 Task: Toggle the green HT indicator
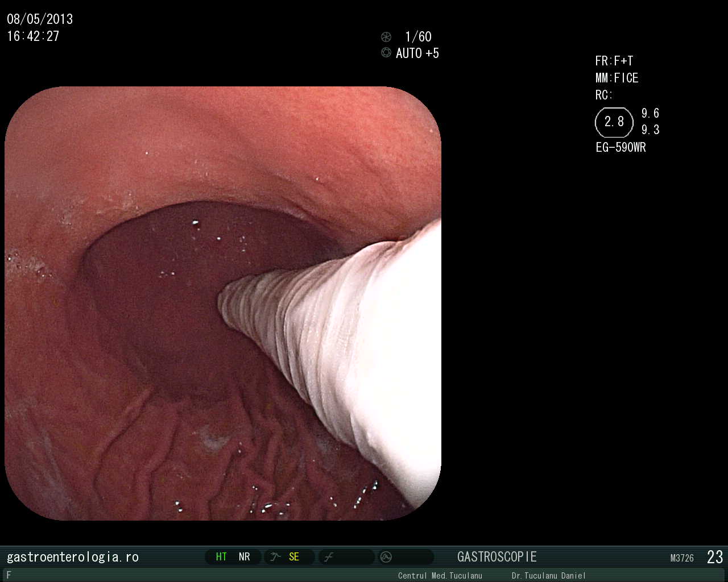(221, 557)
